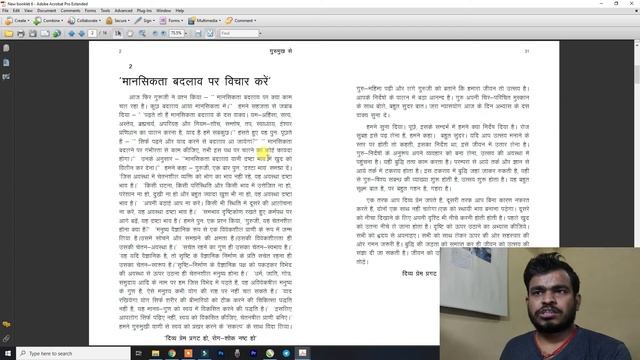Open the Tools menu
The height and width of the screenshot is (360, 640).
pos(105,11)
